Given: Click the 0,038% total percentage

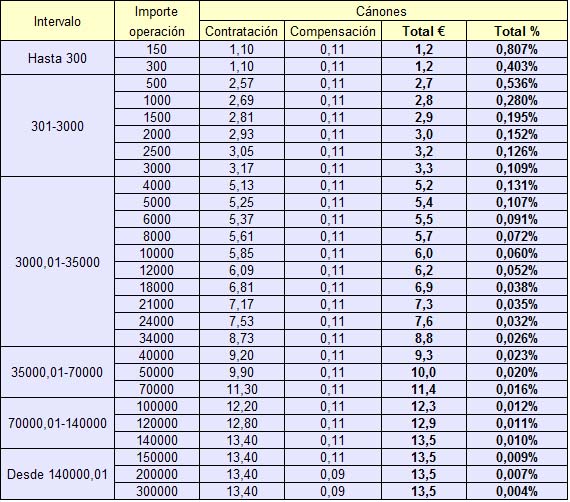Looking at the screenshot, I should pos(517,287).
